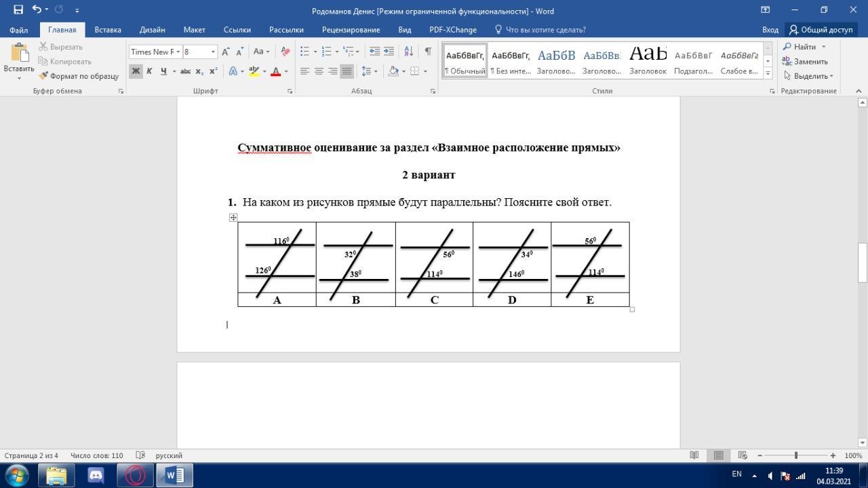
Task: Apply strikethrough formatting
Action: (x=185, y=71)
